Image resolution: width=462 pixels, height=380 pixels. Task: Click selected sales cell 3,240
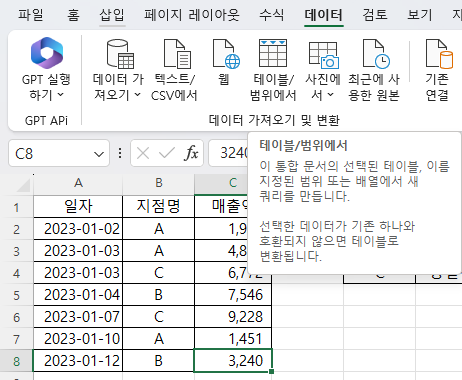coord(233,361)
